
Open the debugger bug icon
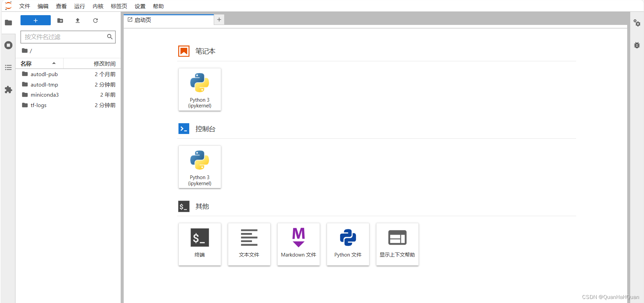click(x=637, y=45)
